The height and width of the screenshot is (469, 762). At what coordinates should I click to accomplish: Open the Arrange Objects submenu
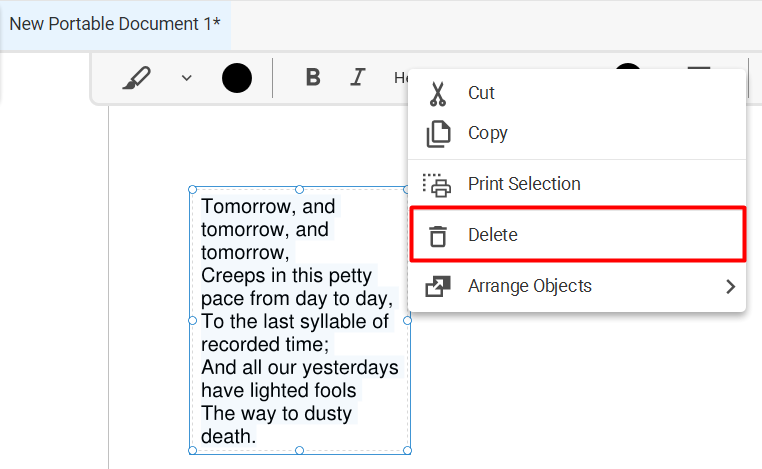pos(577,286)
